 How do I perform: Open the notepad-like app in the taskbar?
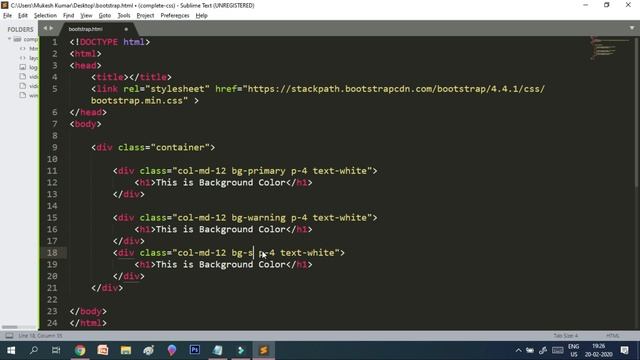click(218, 350)
